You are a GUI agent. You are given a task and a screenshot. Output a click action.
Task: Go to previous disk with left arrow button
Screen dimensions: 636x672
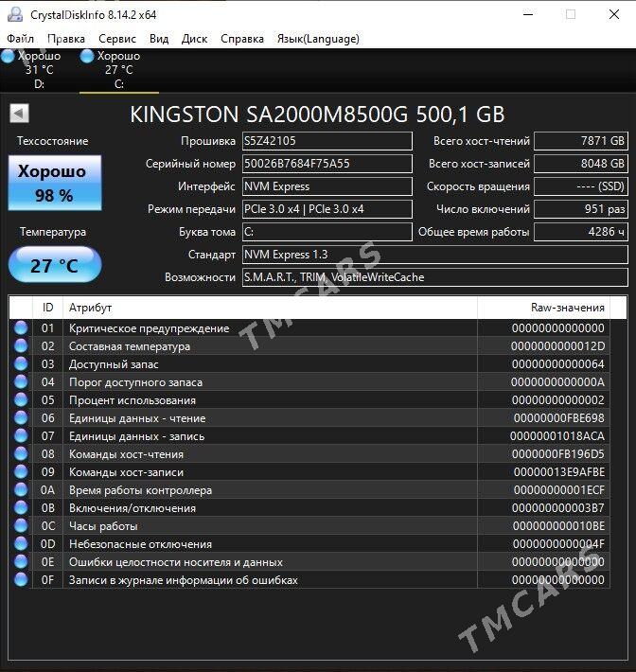[x=19, y=114]
